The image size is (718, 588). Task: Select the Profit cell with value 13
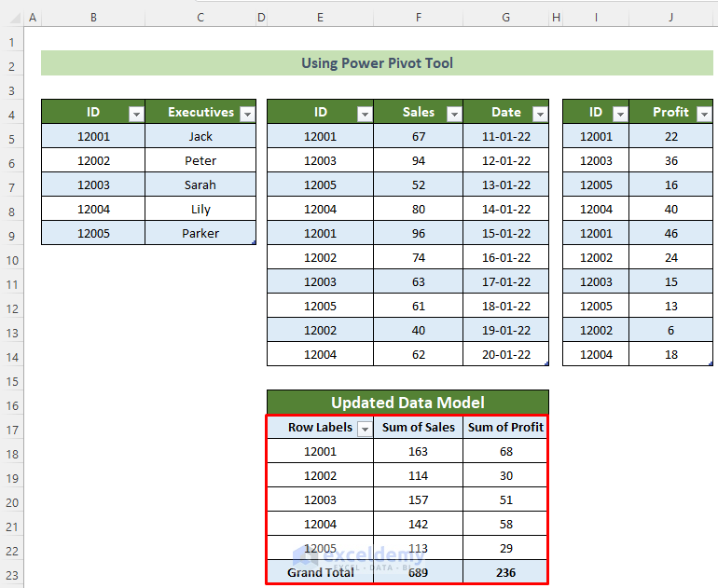(x=670, y=307)
